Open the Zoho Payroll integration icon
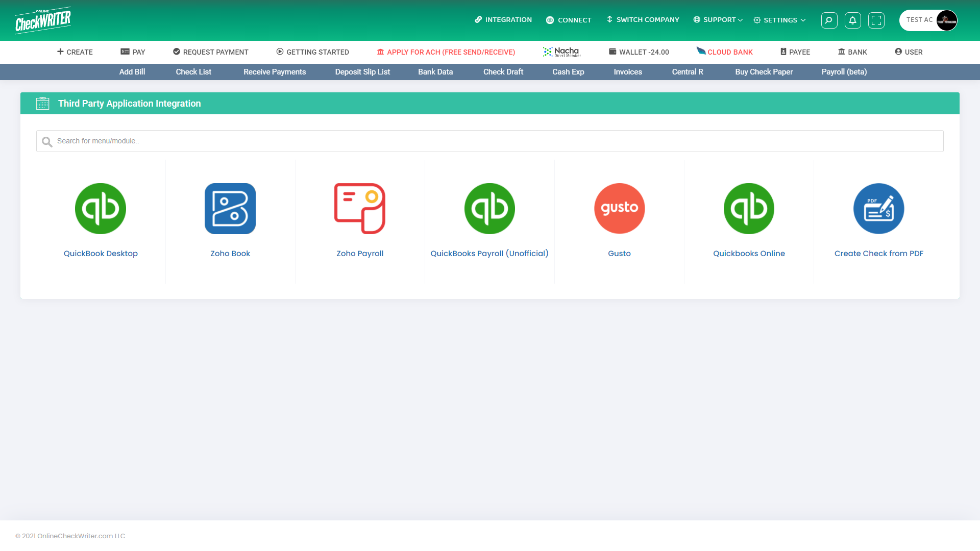980x551 pixels. pos(360,209)
